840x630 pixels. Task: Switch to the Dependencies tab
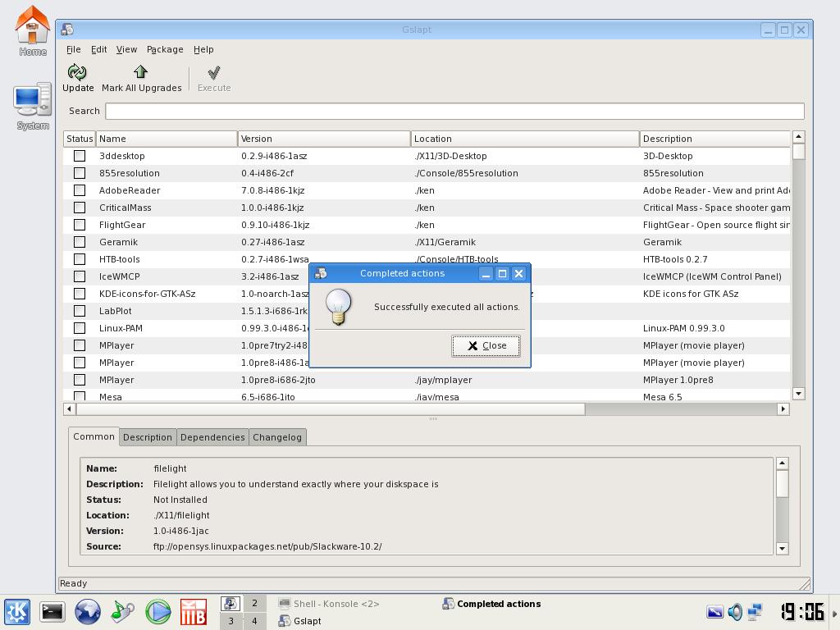[212, 437]
